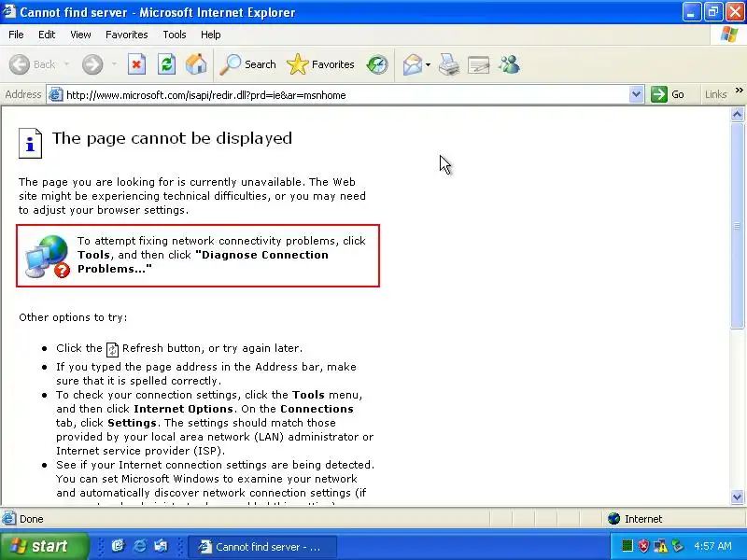Open the Back history dropdown arrow
The image size is (747, 560).
coord(66,64)
